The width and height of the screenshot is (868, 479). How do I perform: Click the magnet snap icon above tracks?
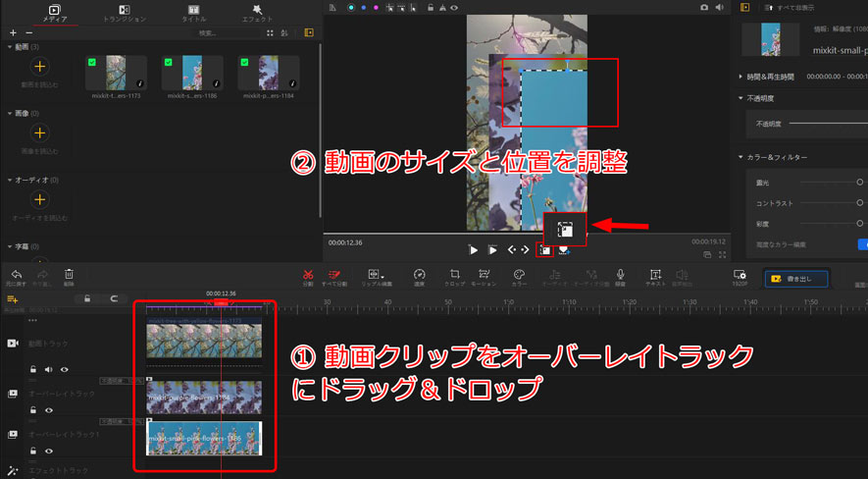114,298
